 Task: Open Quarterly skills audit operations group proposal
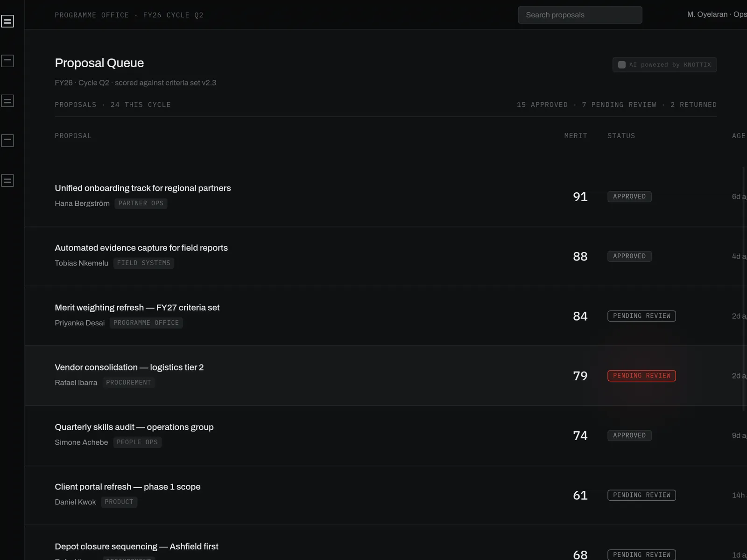click(x=134, y=427)
